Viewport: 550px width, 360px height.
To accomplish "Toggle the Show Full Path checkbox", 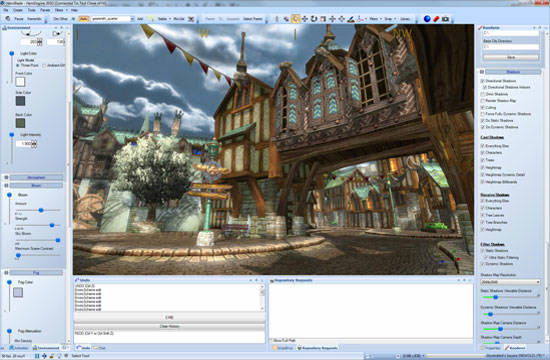I will tap(271, 341).
